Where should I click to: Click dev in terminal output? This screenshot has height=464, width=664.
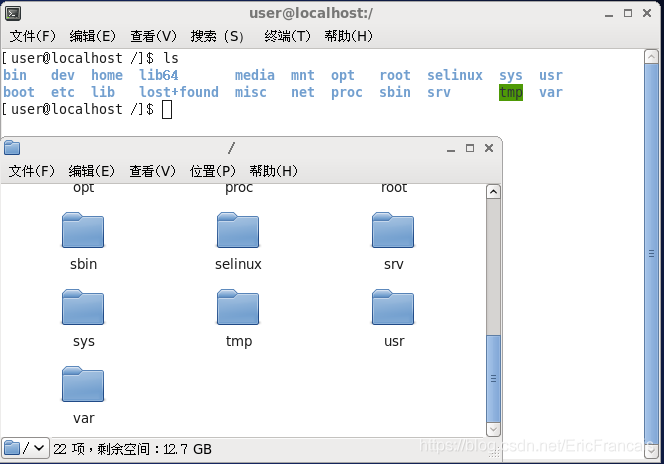tap(63, 75)
